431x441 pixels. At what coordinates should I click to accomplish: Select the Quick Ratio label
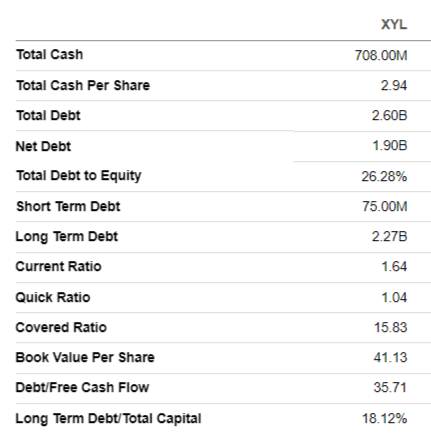point(53,297)
